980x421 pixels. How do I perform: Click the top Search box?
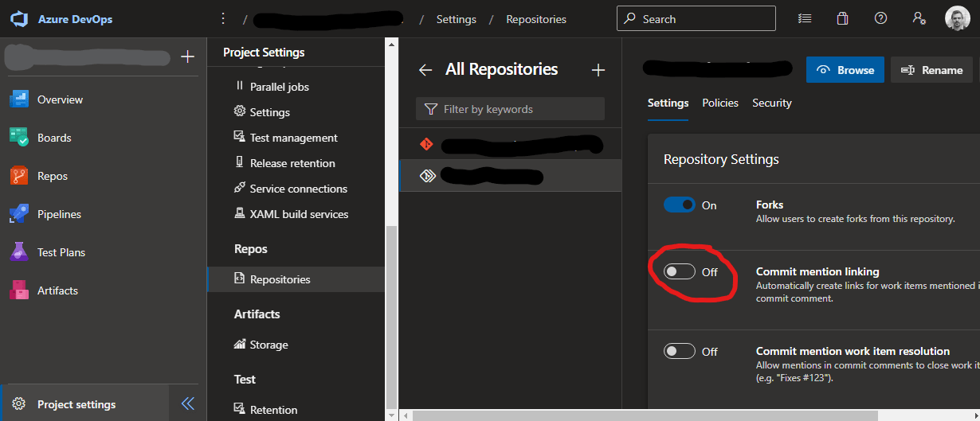(696, 18)
